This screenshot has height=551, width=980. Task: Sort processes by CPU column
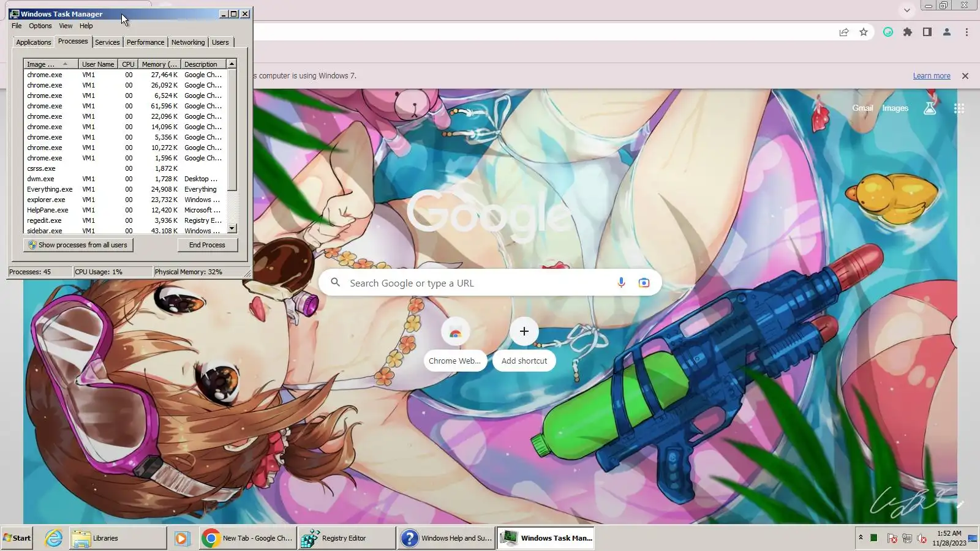click(x=128, y=64)
